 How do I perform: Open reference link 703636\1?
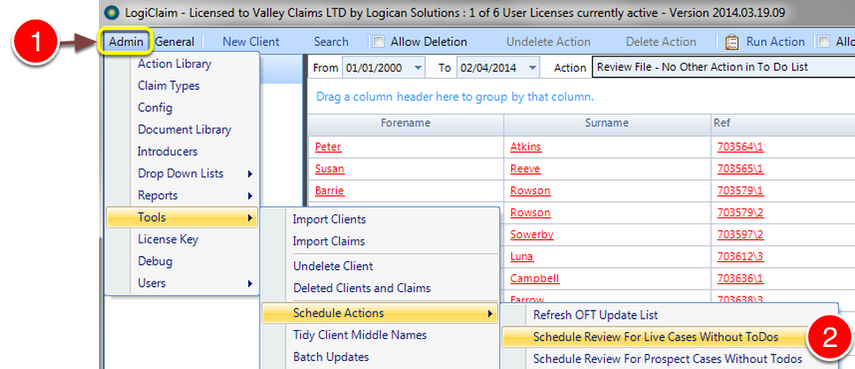point(740,279)
